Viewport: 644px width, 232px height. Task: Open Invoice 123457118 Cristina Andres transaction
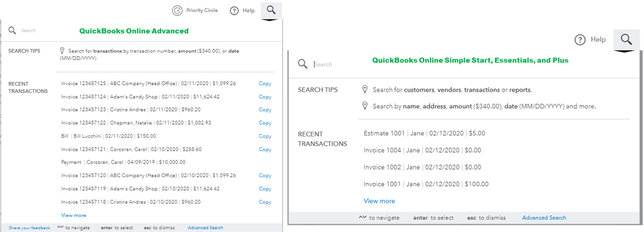coord(131,202)
